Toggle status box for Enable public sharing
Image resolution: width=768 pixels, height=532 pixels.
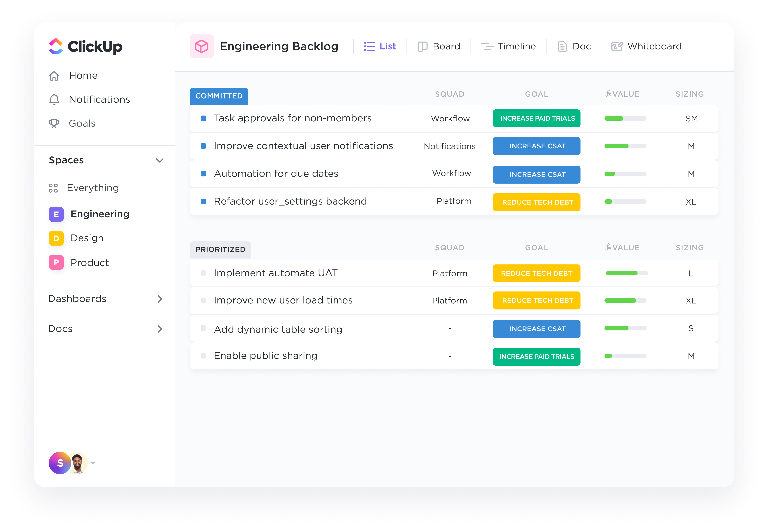coord(203,356)
